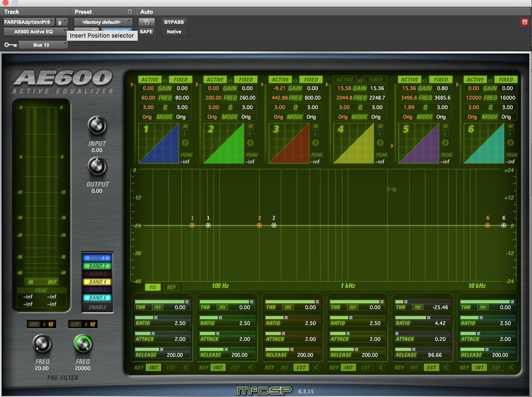Switch the graph view to KEY
The height and width of the screenshot is (397, 532).
[x=171, y=287]
